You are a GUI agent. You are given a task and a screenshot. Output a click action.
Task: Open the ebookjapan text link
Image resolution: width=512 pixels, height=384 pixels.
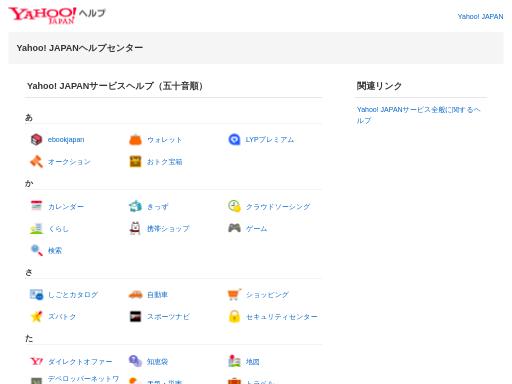pyautogui.click(x=66, y=139)
